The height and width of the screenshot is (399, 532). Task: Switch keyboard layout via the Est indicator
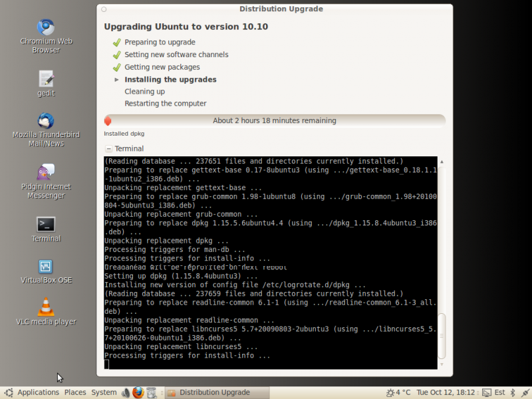[500, 392]
